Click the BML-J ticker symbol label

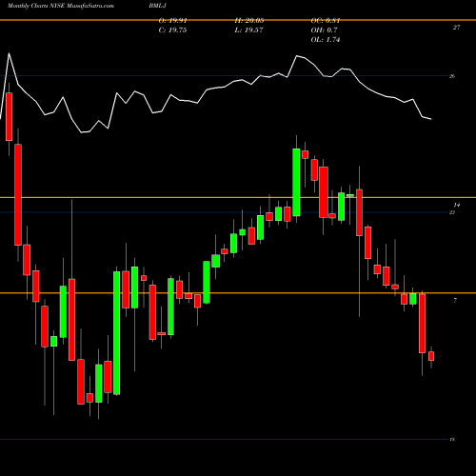(158, 6)
